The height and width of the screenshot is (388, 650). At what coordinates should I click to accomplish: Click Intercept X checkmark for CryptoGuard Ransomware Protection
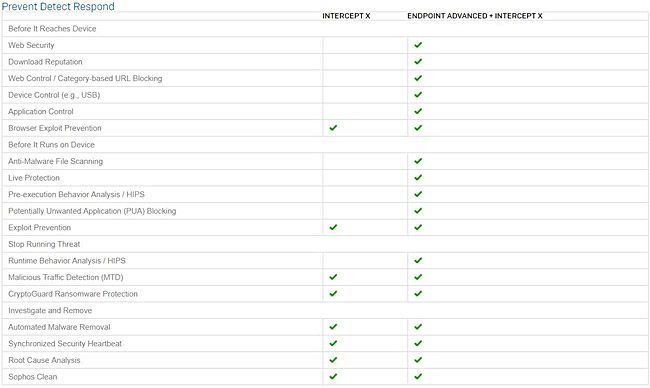(x=333, y=293)
